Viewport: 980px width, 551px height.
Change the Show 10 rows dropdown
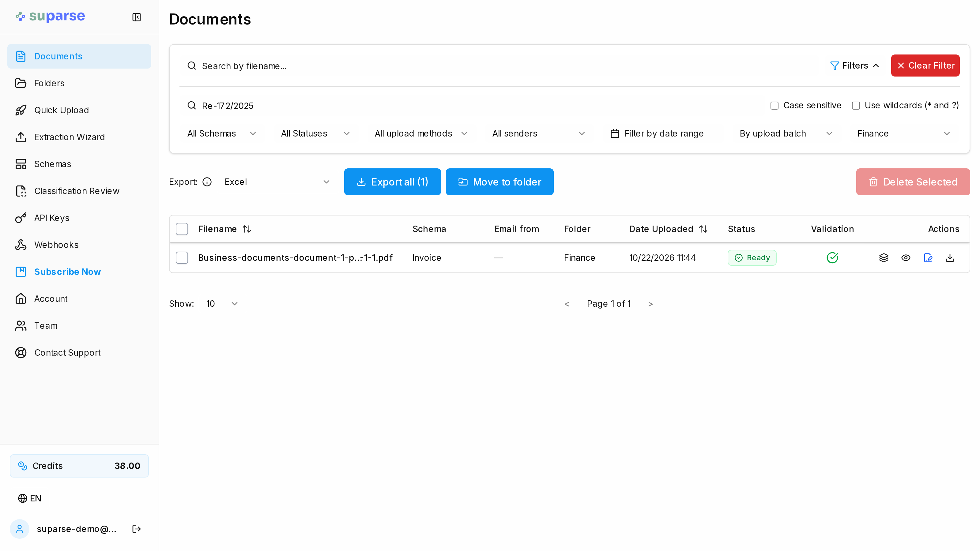point(222,304)
